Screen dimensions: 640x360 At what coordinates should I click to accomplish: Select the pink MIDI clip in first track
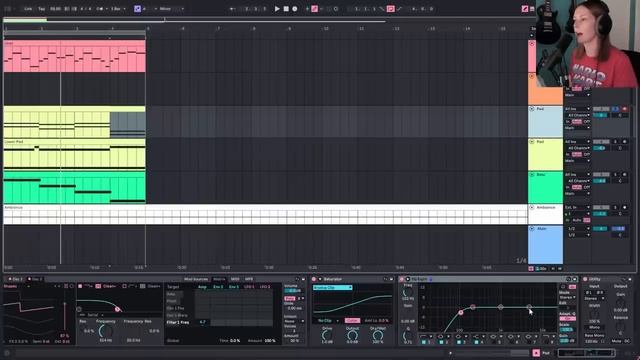click(74, 56)
